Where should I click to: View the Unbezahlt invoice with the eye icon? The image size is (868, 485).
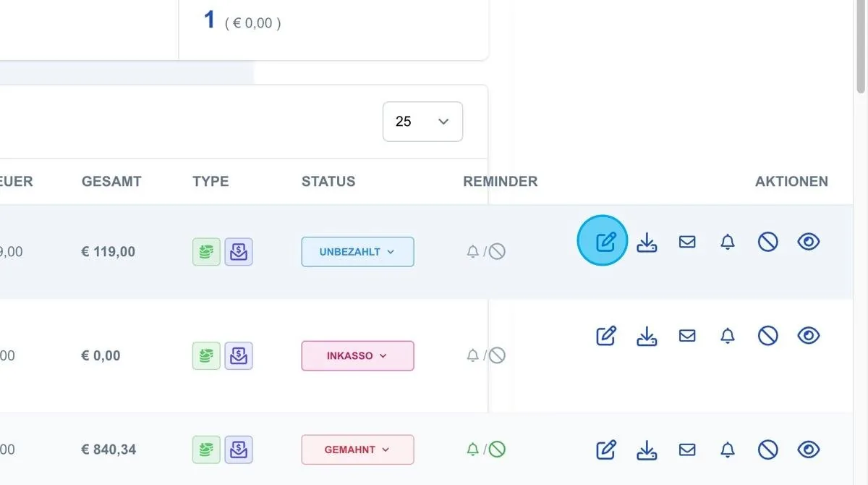pos(809,242)
